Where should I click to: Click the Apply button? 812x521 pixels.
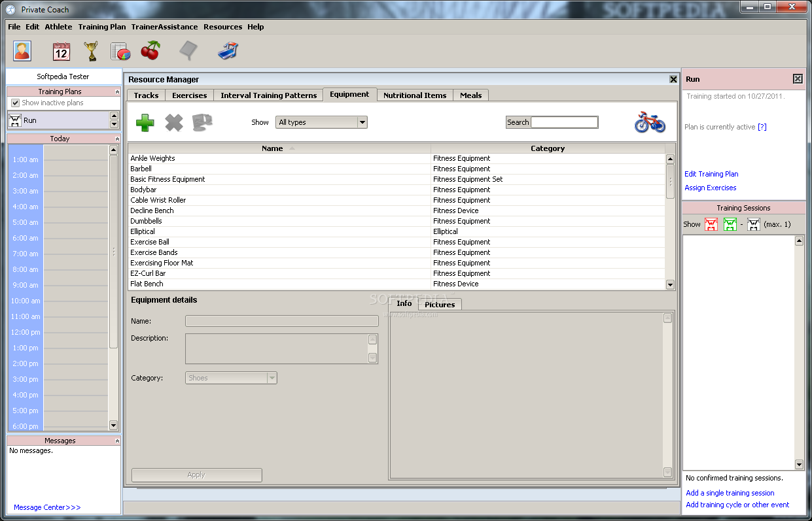point(197,475)
